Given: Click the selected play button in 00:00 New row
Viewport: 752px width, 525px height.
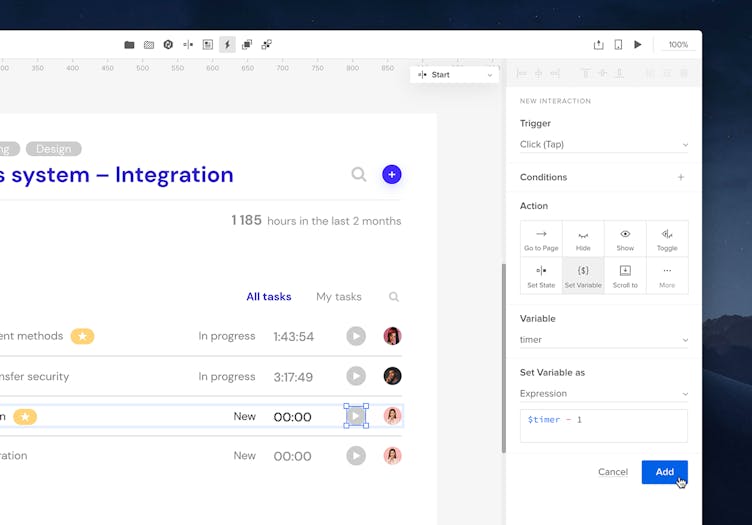Looking at the screenshot, I should point(356,416).
